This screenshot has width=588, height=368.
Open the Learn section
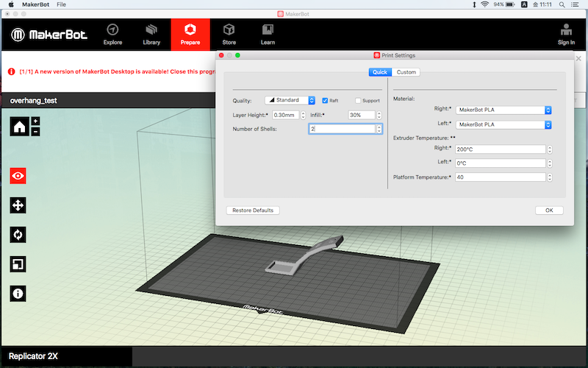[x=268, y=35]
